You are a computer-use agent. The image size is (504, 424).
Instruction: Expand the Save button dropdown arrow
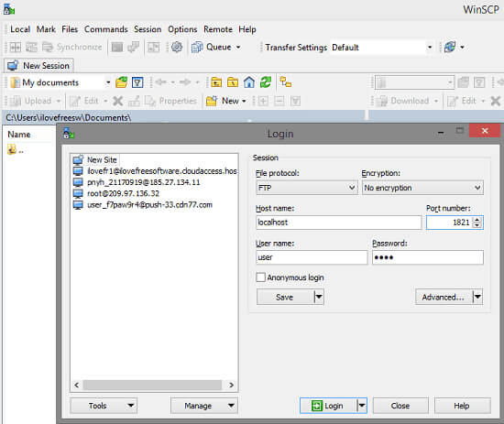pos(319,297)
